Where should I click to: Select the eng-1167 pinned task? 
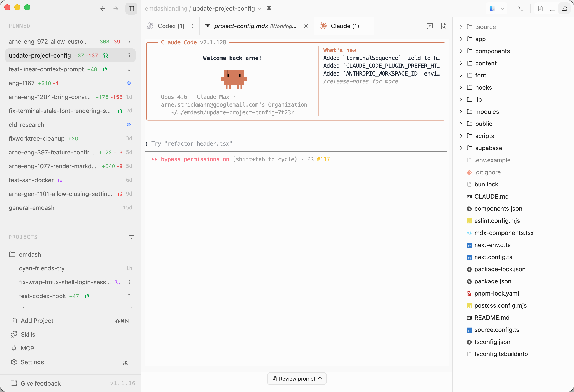pyautogui.click(x=70, y=83)
